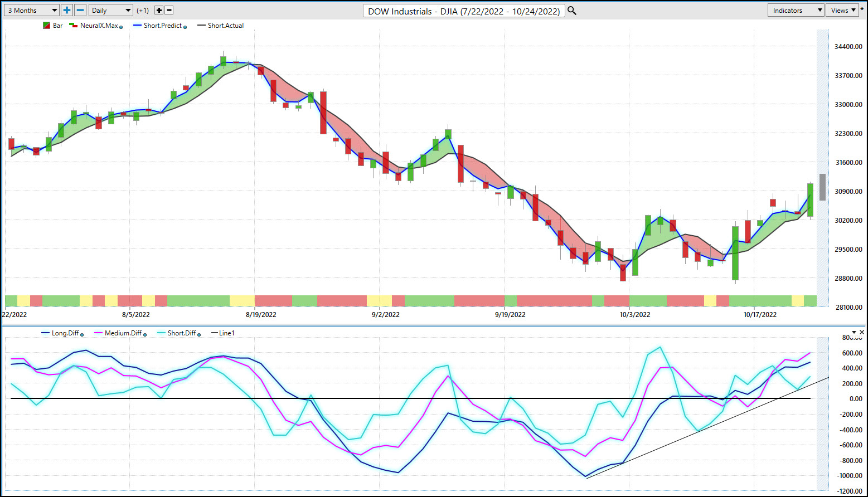Click the 400.00 label on indicator axis
Viewport: 868px width, 497px height.
851,368
